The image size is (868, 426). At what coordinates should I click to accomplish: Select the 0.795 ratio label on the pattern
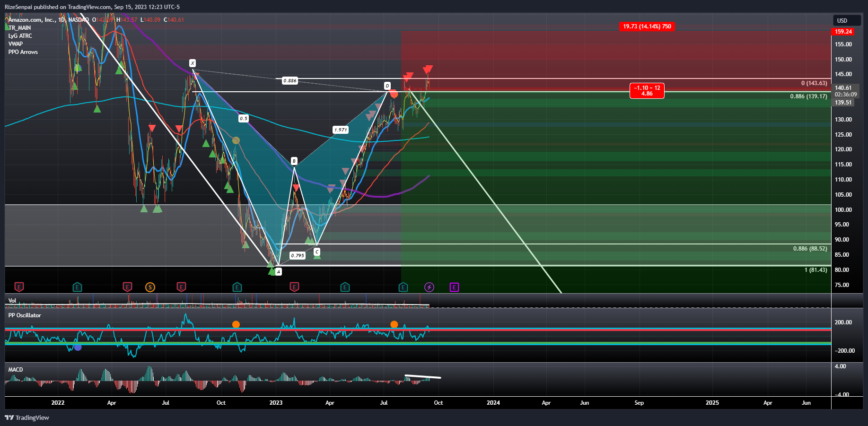(x=298, y=255)
